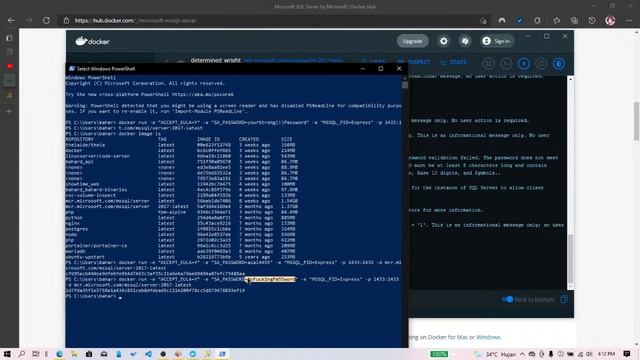Open the vertical tabs panel icon in Edge
This screenshot has height=360, width=640.
[9, 38]
